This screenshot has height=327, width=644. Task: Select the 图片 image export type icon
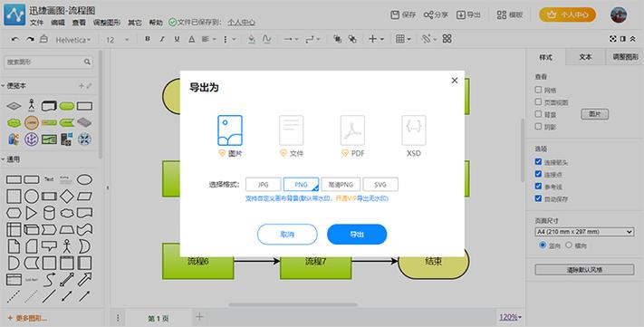click(229, 130)
